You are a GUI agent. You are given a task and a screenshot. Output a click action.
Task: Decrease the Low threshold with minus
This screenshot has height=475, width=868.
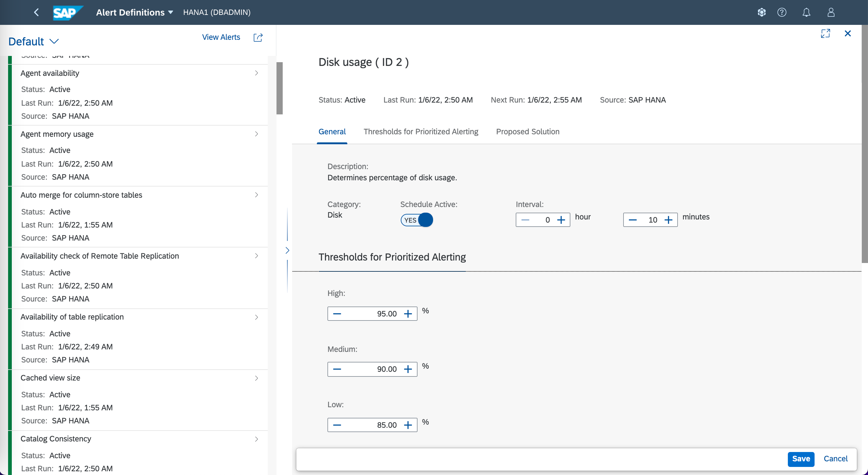337,425
